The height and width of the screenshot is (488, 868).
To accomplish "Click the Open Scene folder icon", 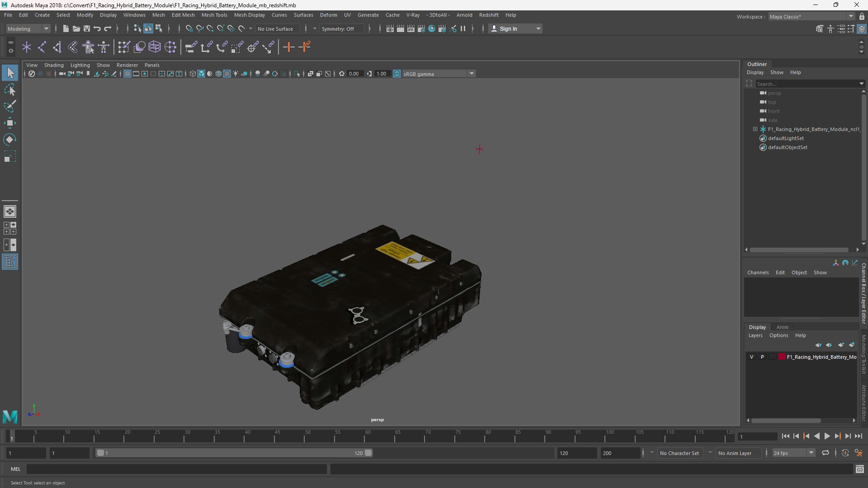I will coord(76,28).
